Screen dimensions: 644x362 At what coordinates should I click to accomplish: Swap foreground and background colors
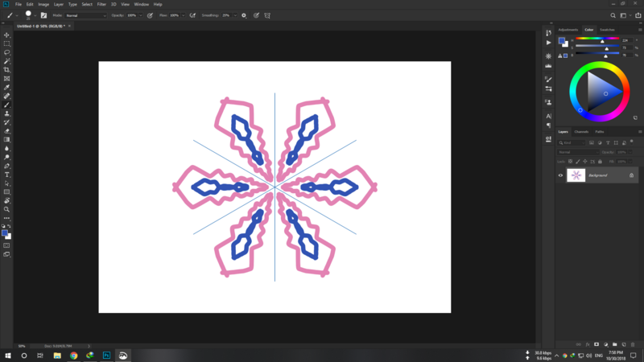[x=9, y=226]
